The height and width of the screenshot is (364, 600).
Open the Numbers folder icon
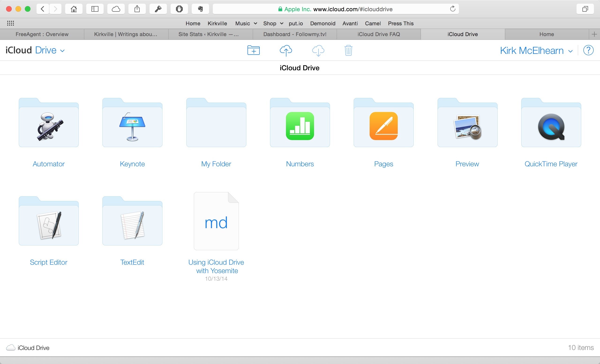300,123
